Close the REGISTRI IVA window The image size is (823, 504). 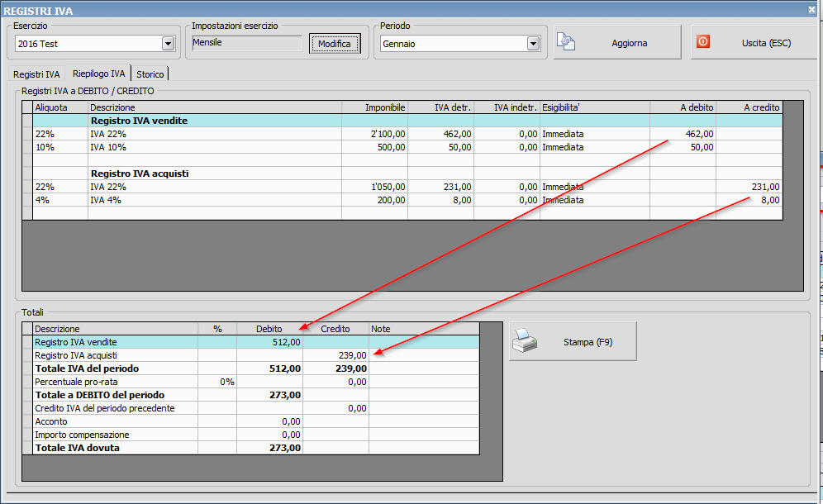[811, 10]
